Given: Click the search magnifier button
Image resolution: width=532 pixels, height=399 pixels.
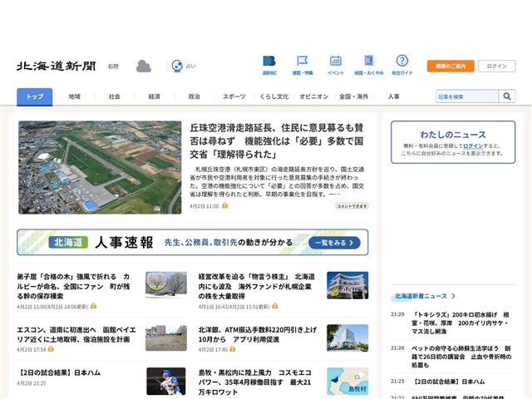Looking at the screenshot, I should 507,96.
